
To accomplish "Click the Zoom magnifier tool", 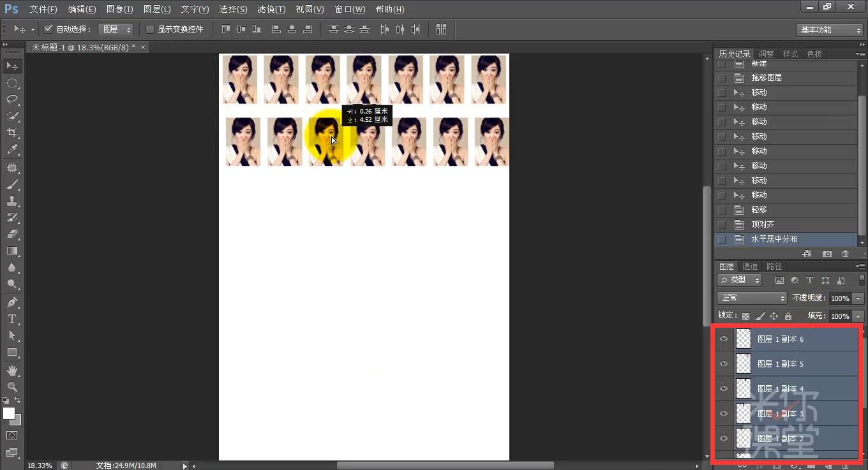I will pos(12,387).
